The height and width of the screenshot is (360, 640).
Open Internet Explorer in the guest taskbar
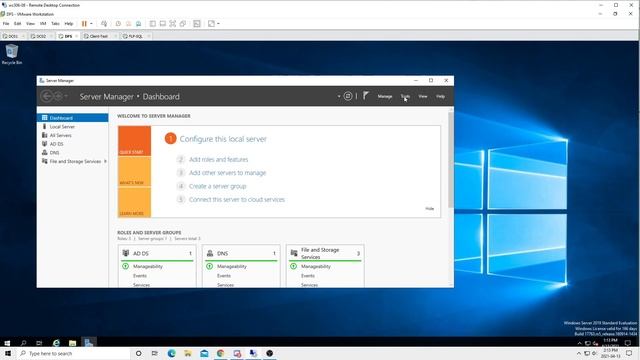56,343
